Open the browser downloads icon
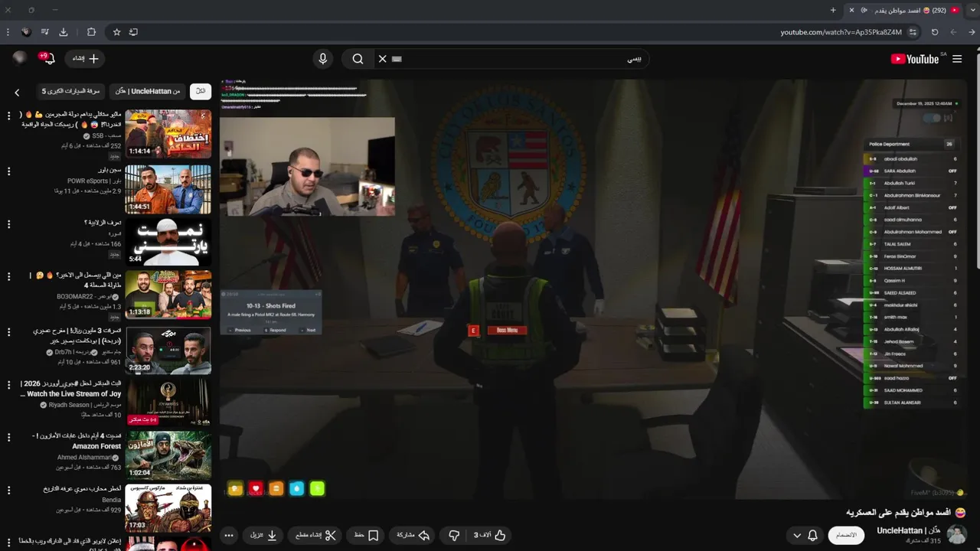This screenshot has height=551, width=980. tap(64, 32)
